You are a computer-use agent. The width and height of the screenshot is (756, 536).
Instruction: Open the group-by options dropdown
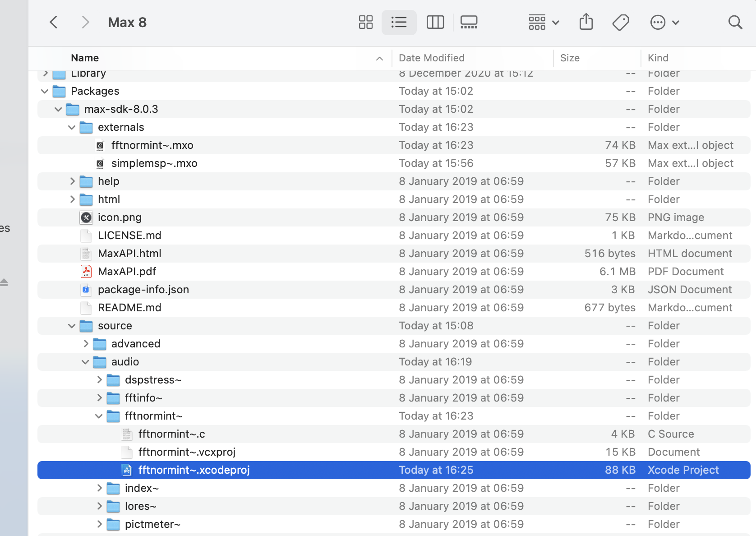[x=544, y=22]
